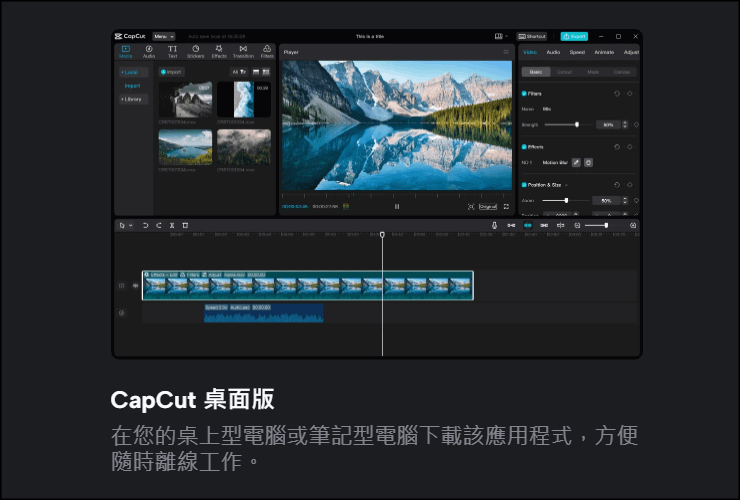Switch to the Animate tab

604,52
